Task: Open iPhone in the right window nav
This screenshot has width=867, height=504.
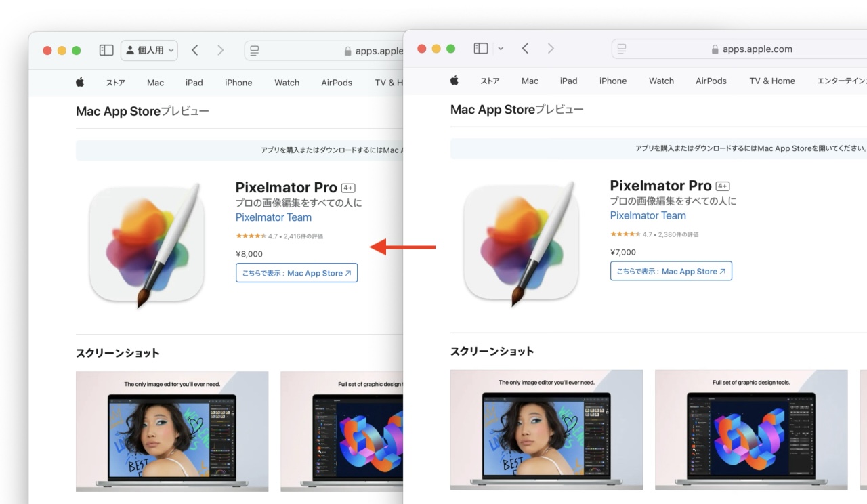Action: pos(613,81)
